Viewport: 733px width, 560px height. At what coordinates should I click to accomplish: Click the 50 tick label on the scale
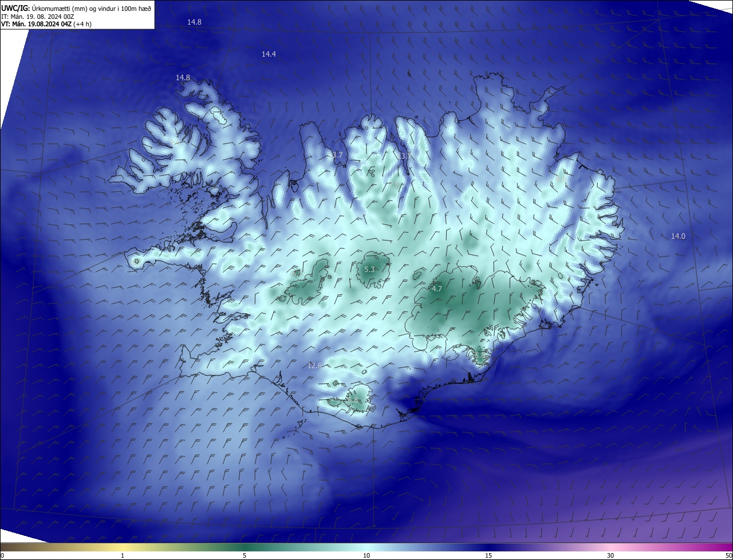pos(728,555)
